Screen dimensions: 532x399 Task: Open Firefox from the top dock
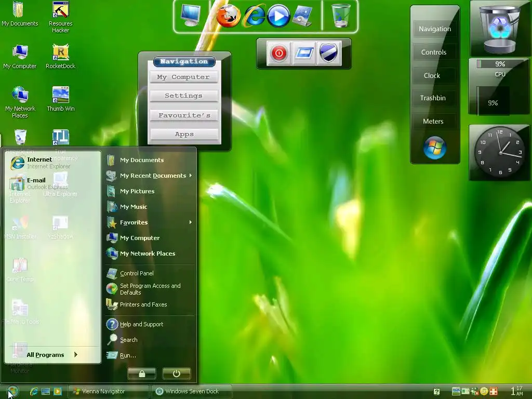(x=228, y=16)
